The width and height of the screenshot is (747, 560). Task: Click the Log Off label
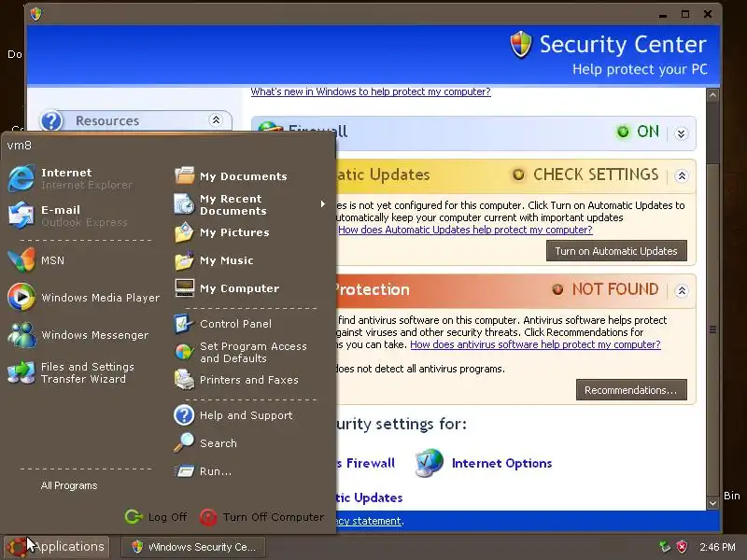pos(167,517)
